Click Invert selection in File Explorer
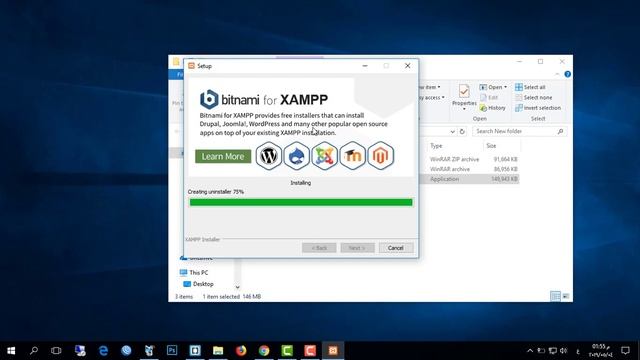 pyautogui.click(x=538, y=108)
